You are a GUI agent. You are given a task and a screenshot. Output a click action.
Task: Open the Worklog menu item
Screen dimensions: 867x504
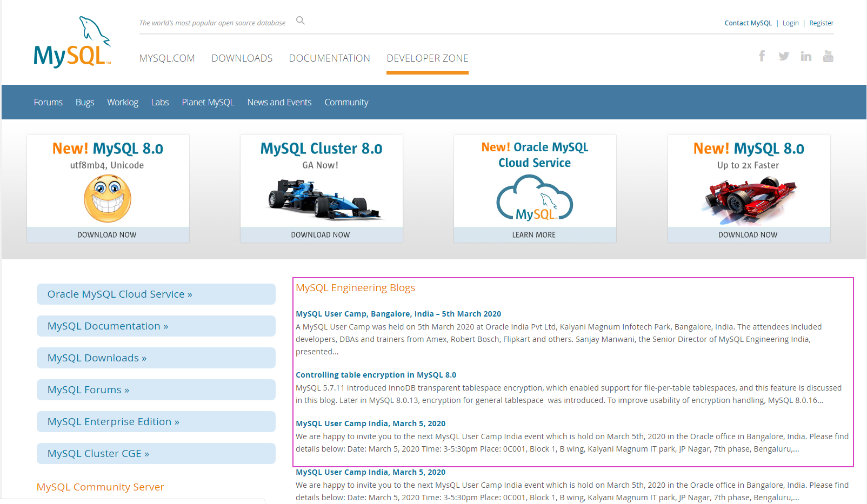pos(123,102)
